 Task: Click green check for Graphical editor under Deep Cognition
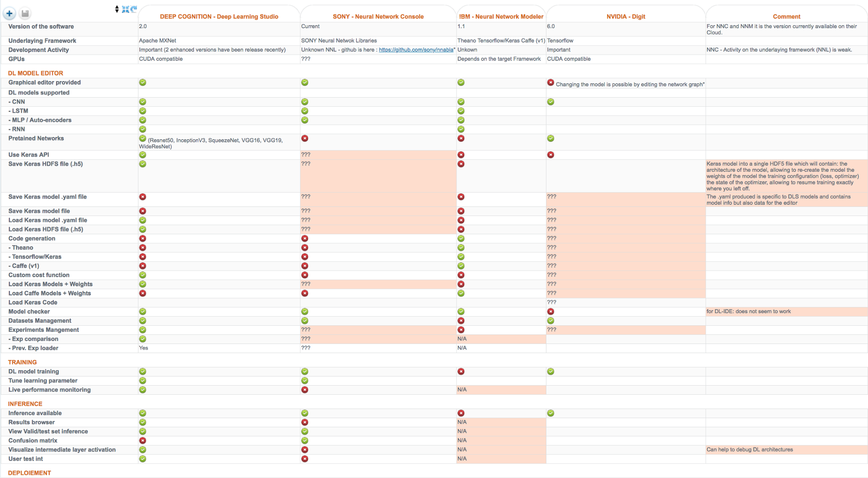pos(143,82)
